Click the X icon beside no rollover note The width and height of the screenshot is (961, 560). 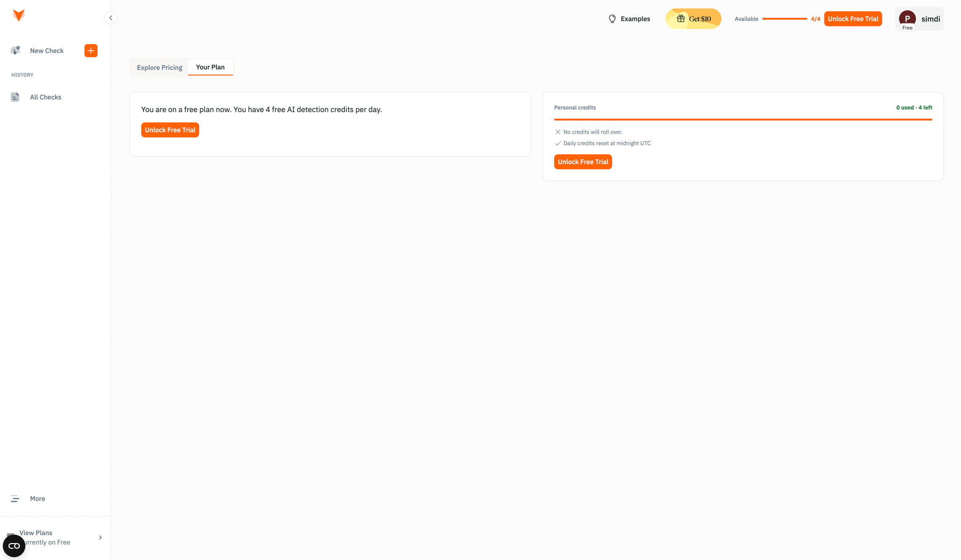558,132
